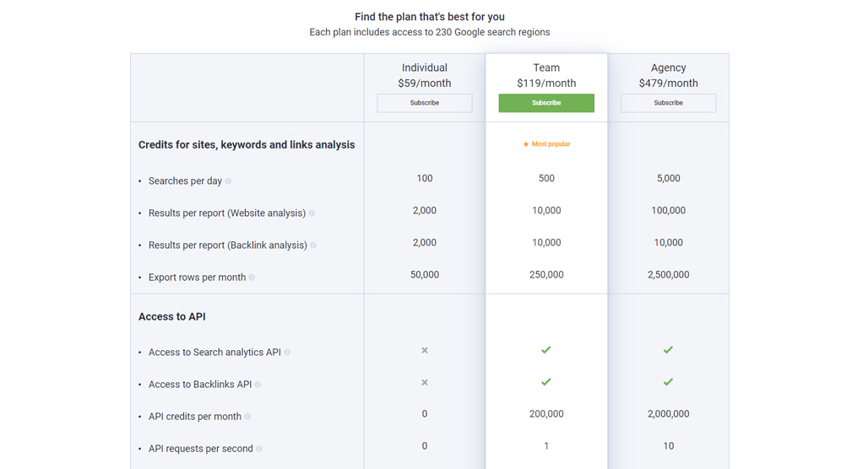Click the Find the plan heading

430,17
